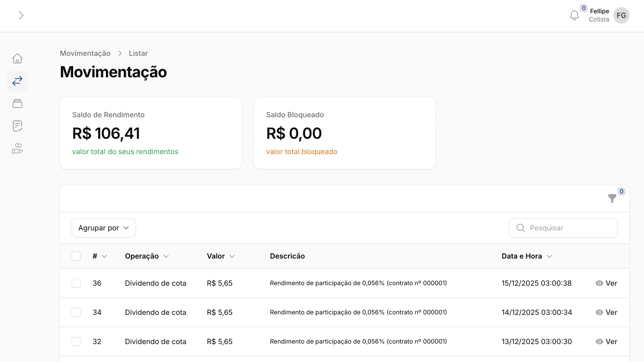Sort by the Data e Hora column
The height and width of the screenshot is (362, 644).
click(x=526, y=256)
